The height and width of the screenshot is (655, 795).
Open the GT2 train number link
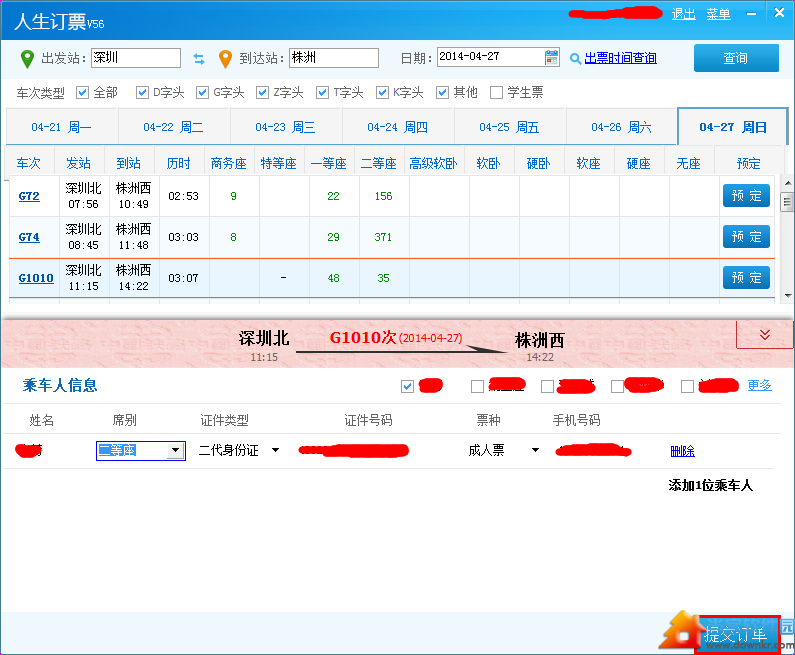point(29,196)
